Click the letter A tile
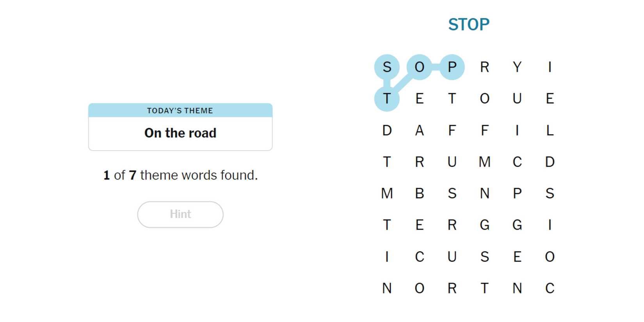644x322 pixels. coord(419,130)
